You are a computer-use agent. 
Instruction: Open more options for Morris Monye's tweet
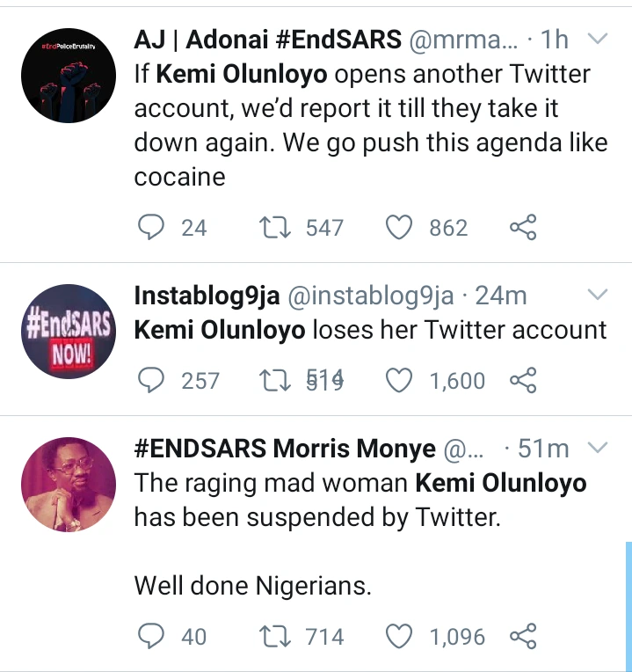[x=596, y=449]
